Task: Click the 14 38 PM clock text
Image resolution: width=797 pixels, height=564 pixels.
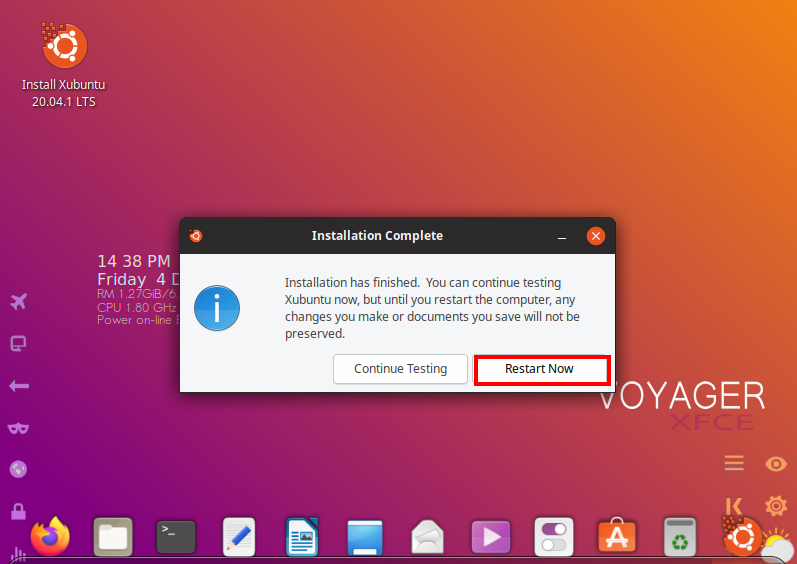Action: pyautogui.click(x=134, y=261)
